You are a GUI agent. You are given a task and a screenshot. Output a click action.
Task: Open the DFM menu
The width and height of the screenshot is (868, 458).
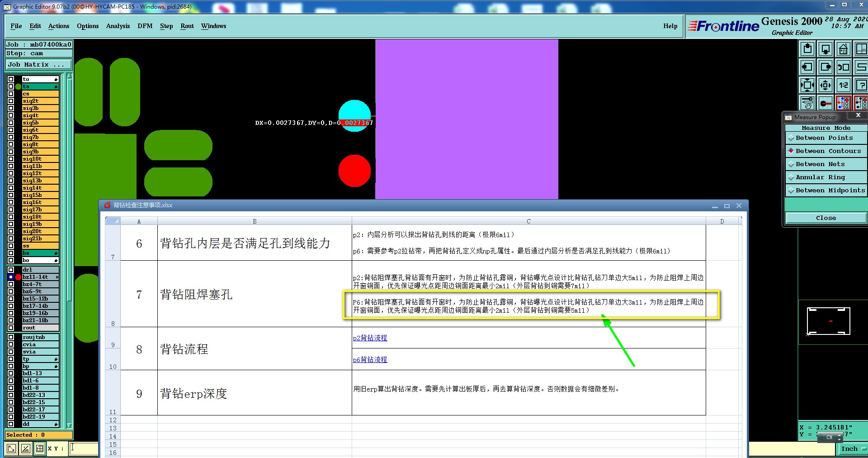pyautogui.click(x=145, y=26)
